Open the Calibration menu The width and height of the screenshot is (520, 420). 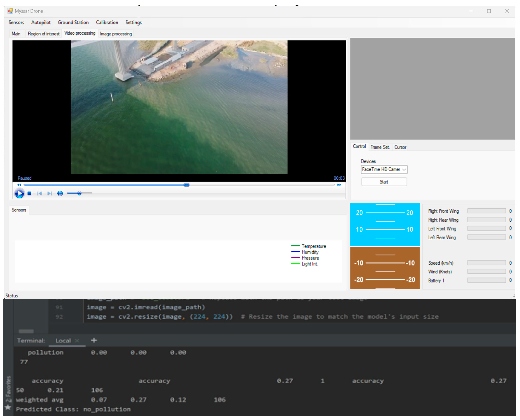point(107,23)
